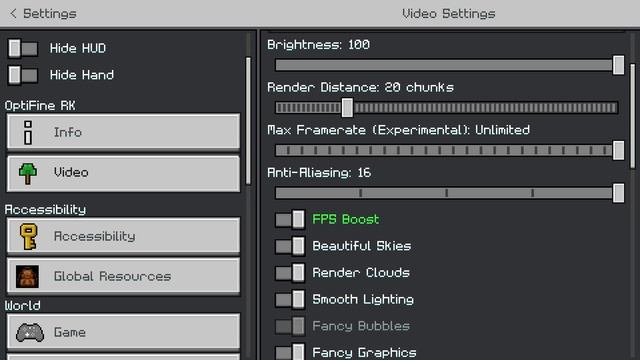Click the Render Distance: 20 chunks label
Image resolution: width=640 pixels, height=360 pixels.
360,87
